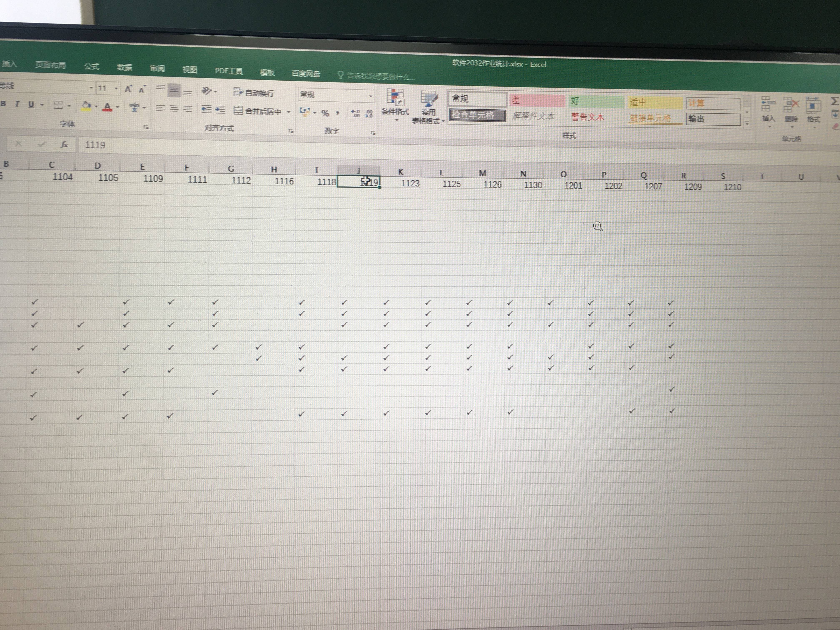Open the font group dialog launcher
This screenshot has height=630, width=840.
point(146,127)
